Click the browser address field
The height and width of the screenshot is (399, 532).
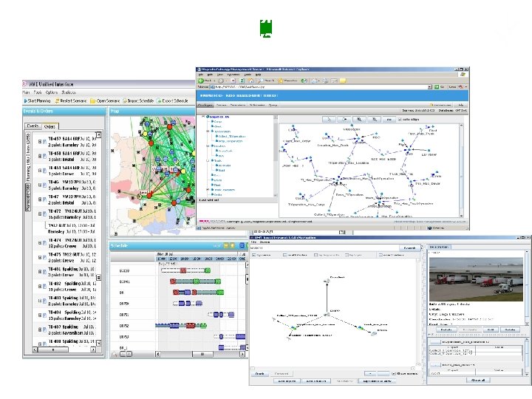[319, 87]
